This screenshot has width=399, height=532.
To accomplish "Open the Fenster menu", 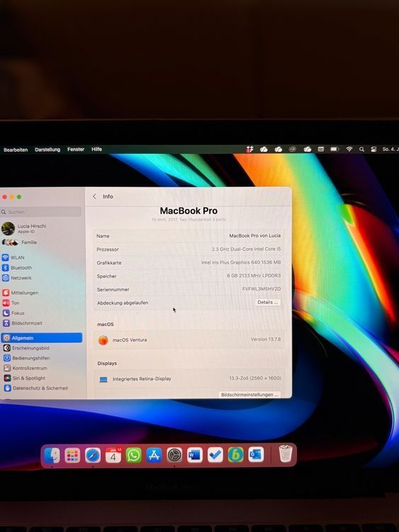I will (x=76, y=149).
